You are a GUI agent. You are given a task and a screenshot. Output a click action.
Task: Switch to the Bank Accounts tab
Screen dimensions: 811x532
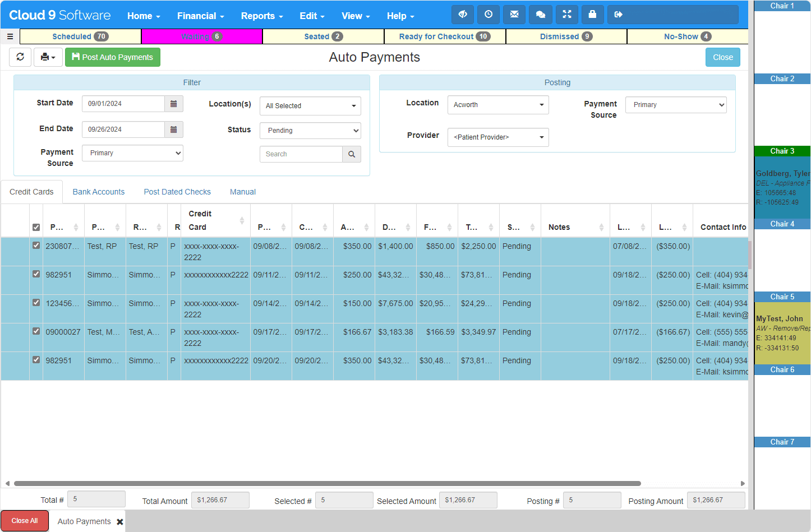pos(99,192)
